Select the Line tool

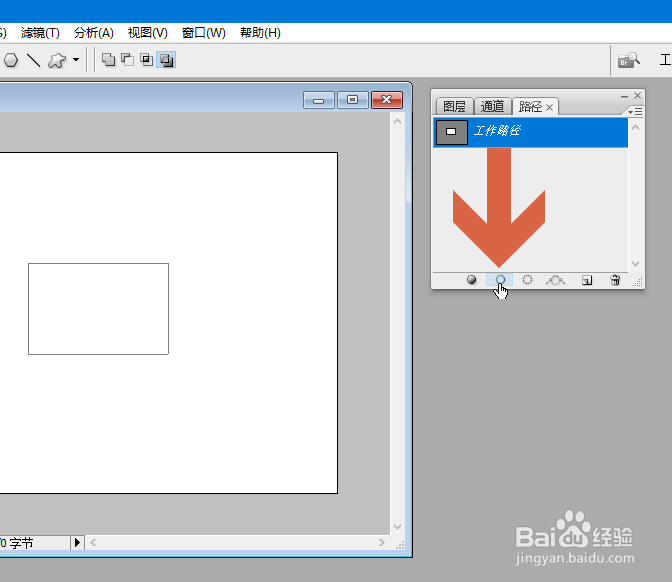tap(33, 60)
